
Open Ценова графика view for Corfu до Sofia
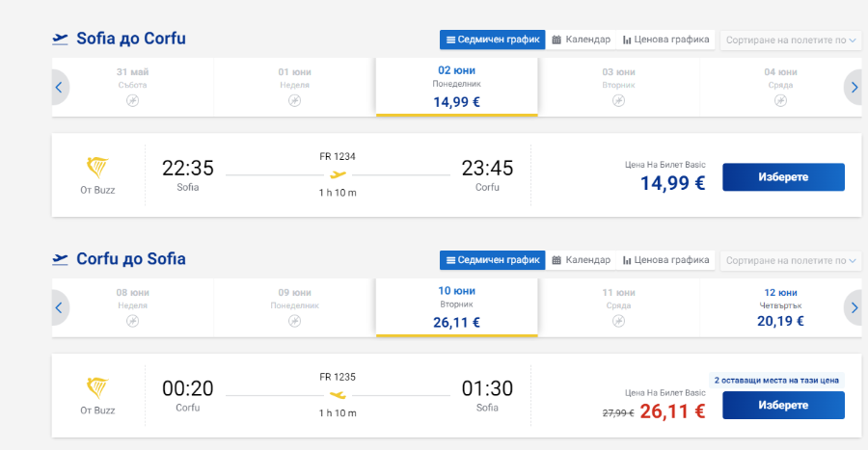tap(665, 260)
